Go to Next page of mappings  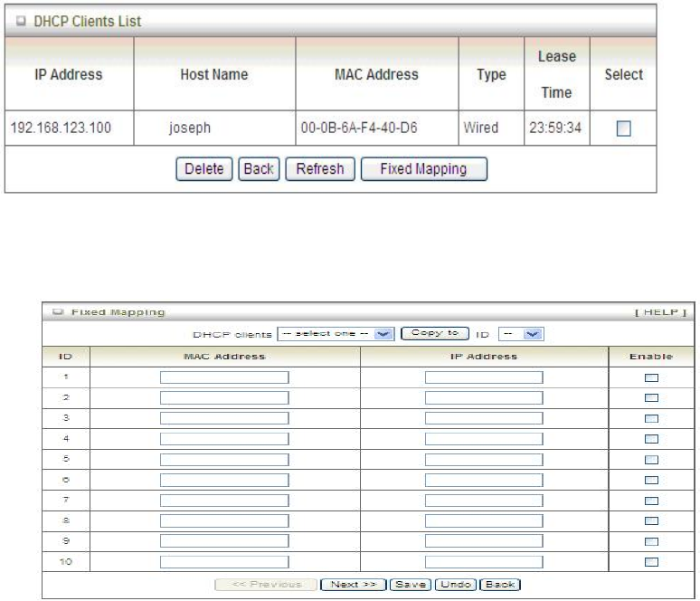[353, 585]
